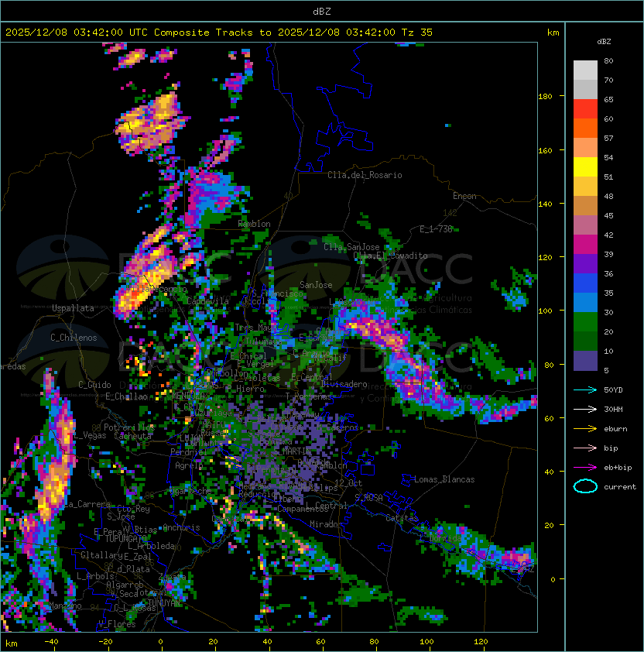
Task: Click the 'La_Carrera' map label
Action: (x=87, y=504)
